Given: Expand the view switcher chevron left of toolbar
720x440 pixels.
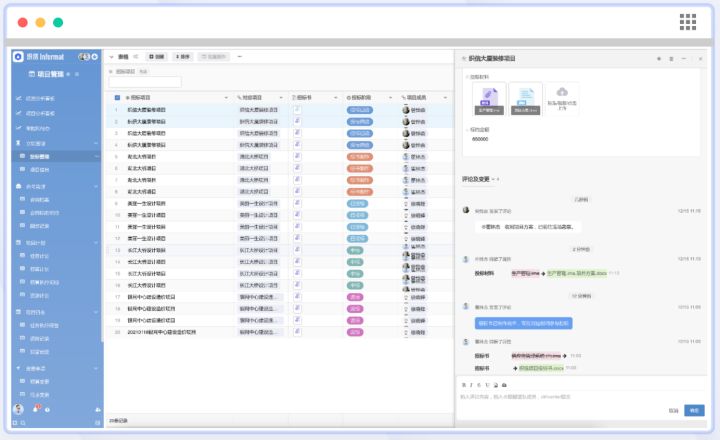Looking at the screenshot, I should pyautogui.click(x=111, y=57).
